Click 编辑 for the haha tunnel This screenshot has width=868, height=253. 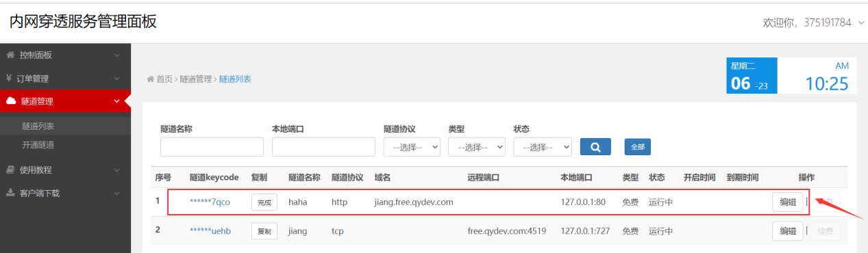788,202
